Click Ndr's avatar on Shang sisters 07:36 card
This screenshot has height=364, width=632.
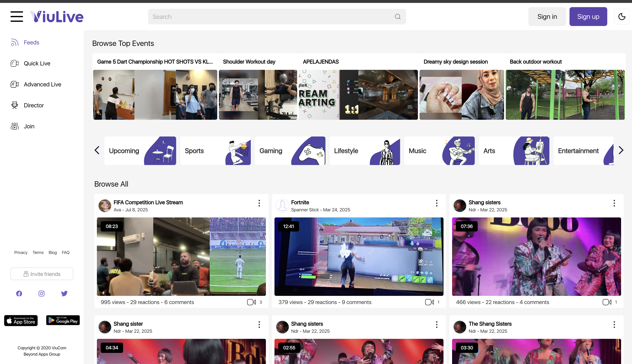(x=460, y=206)
